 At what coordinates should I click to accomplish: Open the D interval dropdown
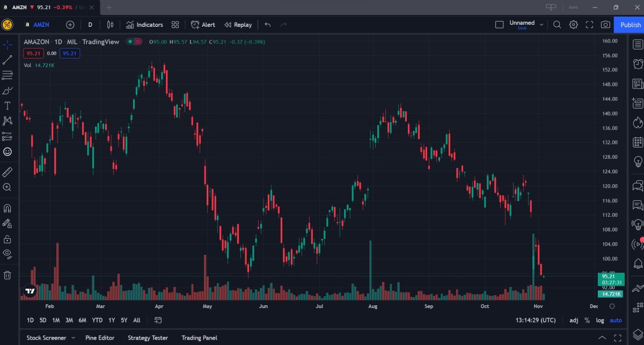tap(90, 25)
